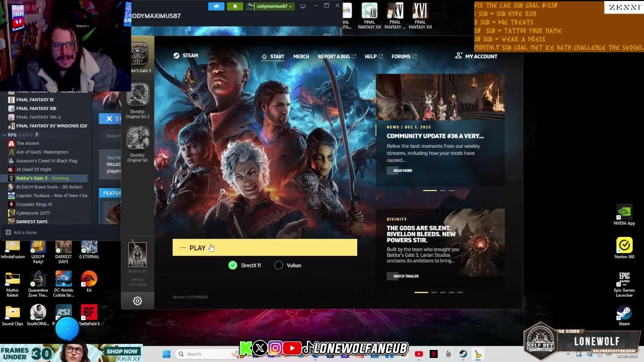Open Final Fantasy XVI desktop icon

[420, 16]
